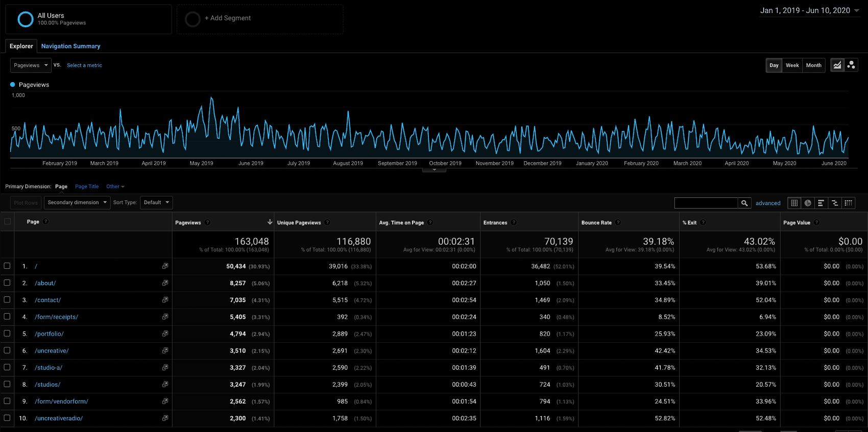Viewport: 868px width, 432px height.
Task: Show help for Avg. Time on Page
Action: tap(430, 222)
